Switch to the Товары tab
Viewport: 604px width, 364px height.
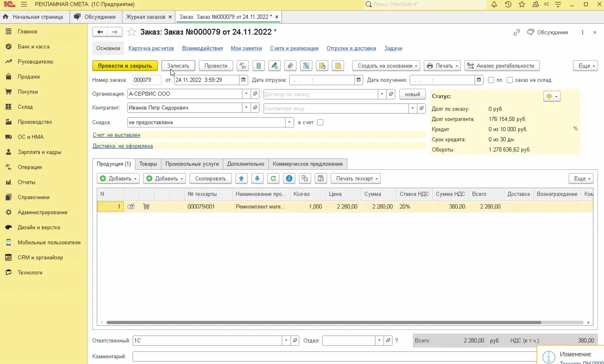(148, 164)
